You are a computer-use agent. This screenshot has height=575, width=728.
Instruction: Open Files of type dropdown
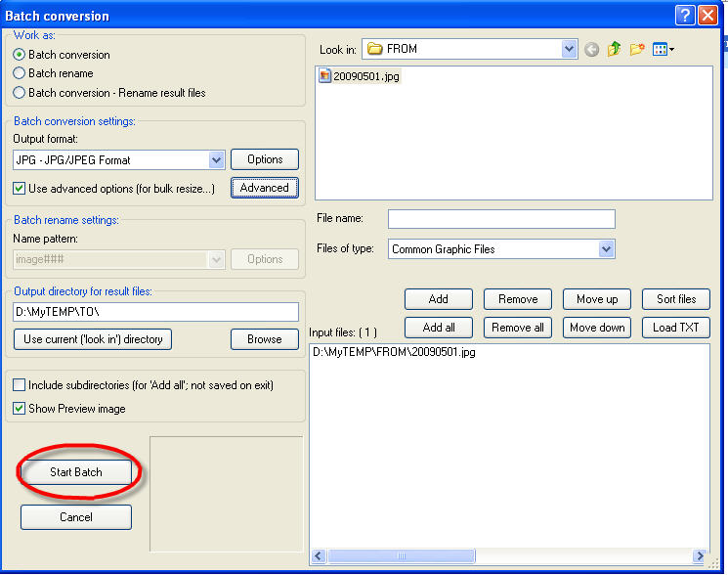point(606,249)
